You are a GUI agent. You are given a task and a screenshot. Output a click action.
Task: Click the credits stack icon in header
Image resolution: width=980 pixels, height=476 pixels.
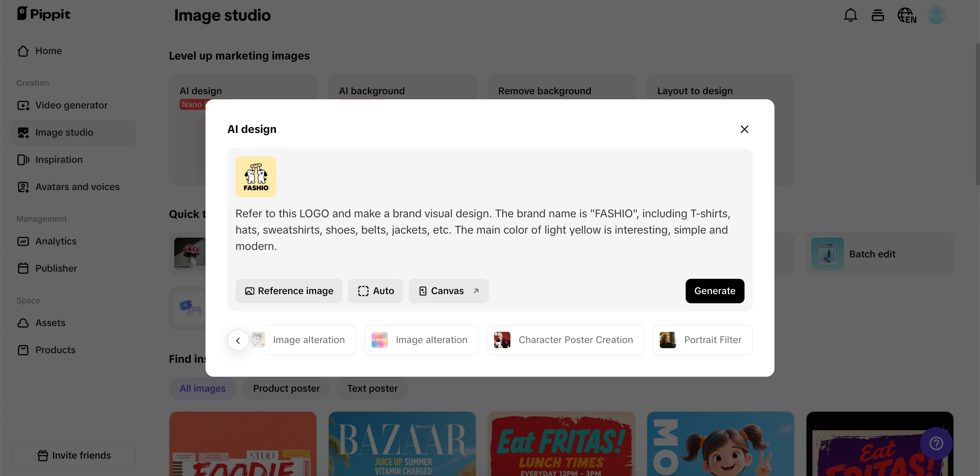[878, 16]
